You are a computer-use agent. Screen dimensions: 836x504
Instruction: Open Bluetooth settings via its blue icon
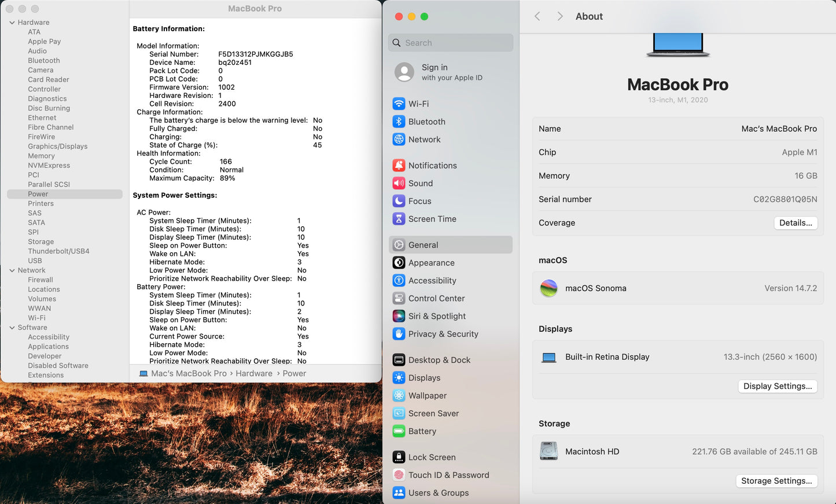click(x=399, y=122)
